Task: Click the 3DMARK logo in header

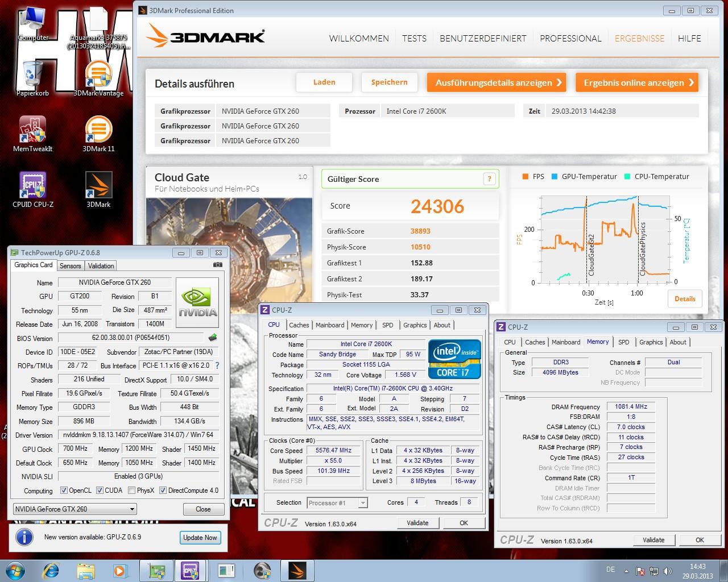Action: point(205,37)
